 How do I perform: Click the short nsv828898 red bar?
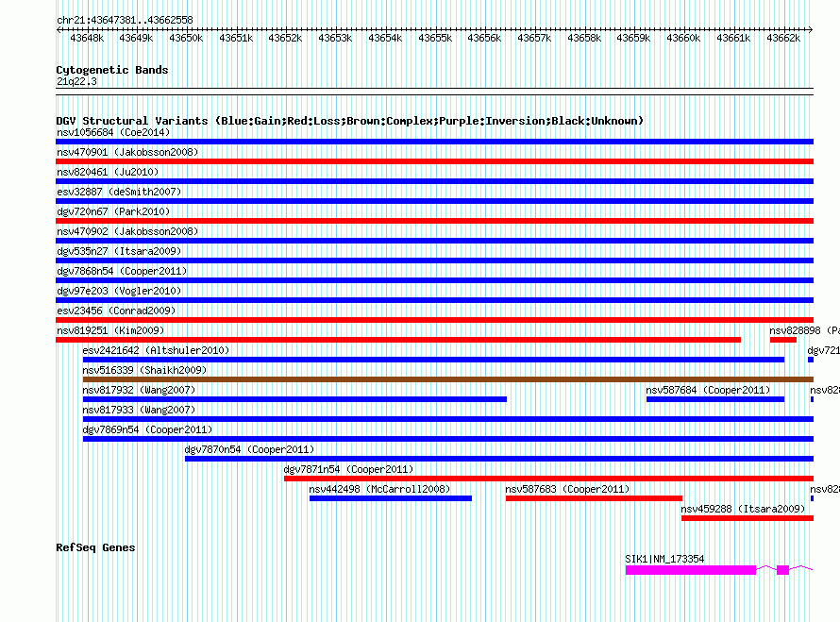(x=783, y=340)
